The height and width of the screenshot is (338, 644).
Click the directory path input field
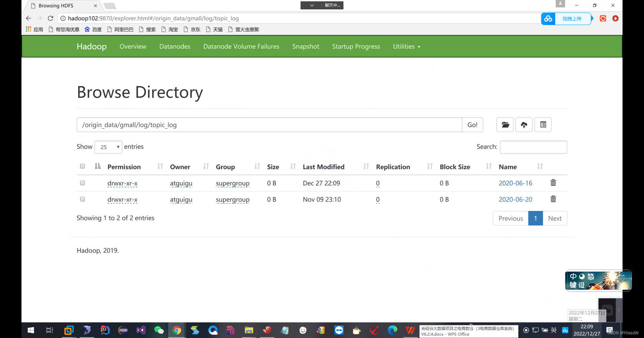click(269, 125)
